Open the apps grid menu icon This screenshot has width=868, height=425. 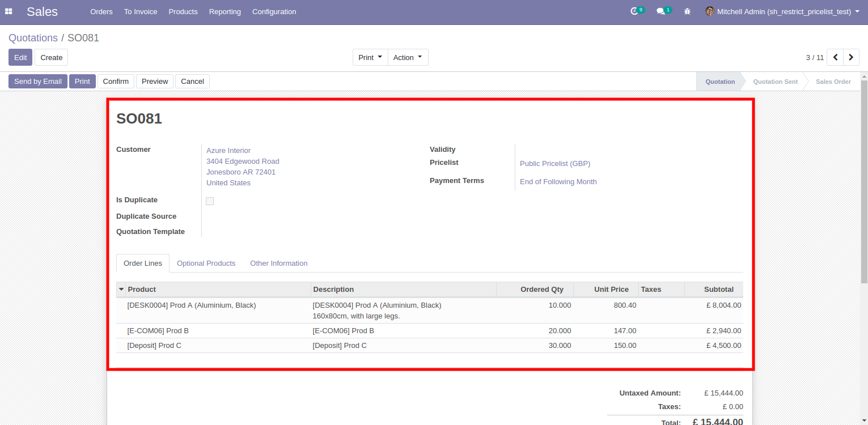click(x=9, y=11)
